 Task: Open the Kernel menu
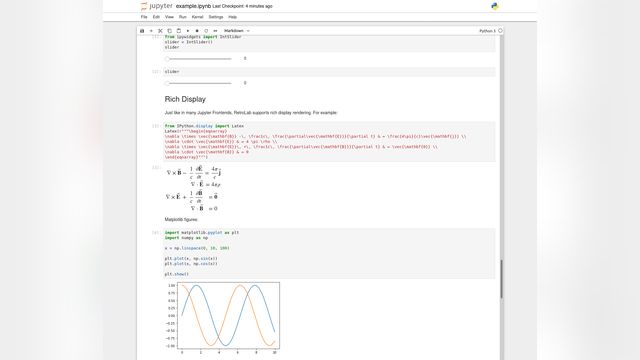pos(198,17)
